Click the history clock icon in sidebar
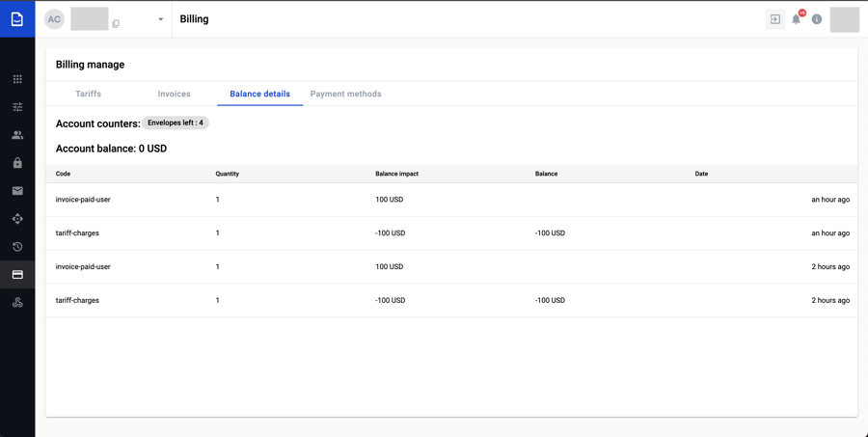The image size is (868, 437). 17,247
